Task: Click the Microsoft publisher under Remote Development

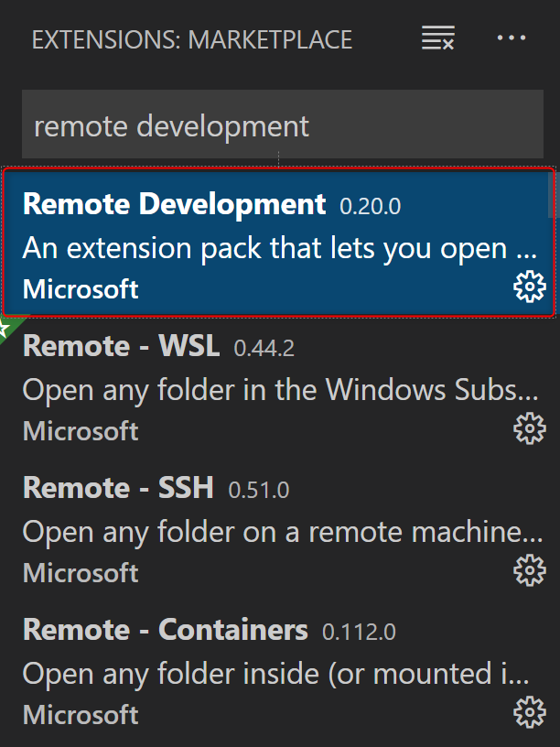Action: tap(81, 289)
